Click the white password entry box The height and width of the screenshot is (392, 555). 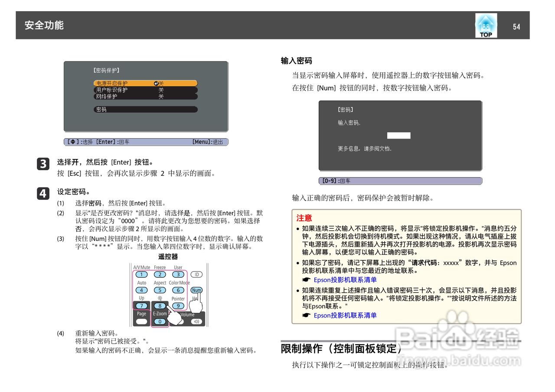399,136
